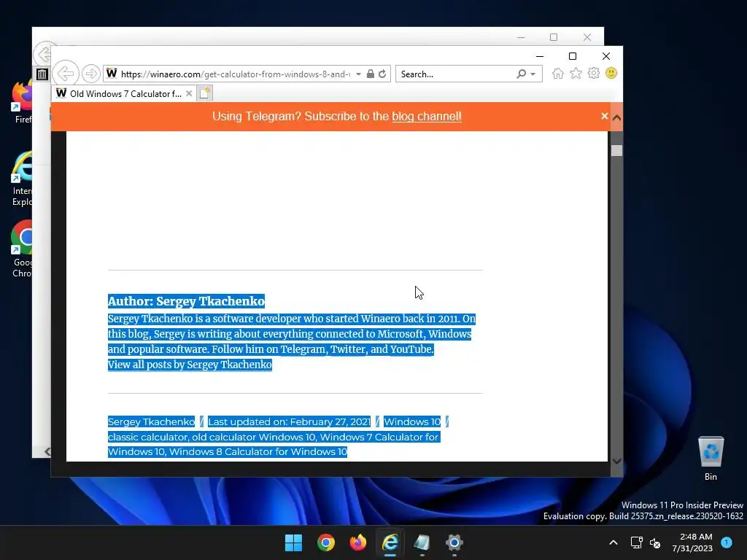
Task: Follow the Telegram link in author bio
Action: pos(303,349)
